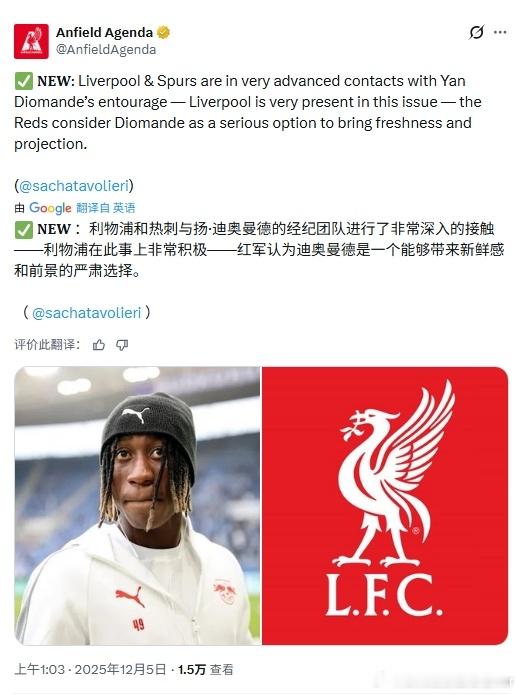This screenshot has height=695, width=521.
Task: Click the 上午1:03 · 2025年12月5日 timestamp
Action: pyautogui.click(x=90, y=669)
